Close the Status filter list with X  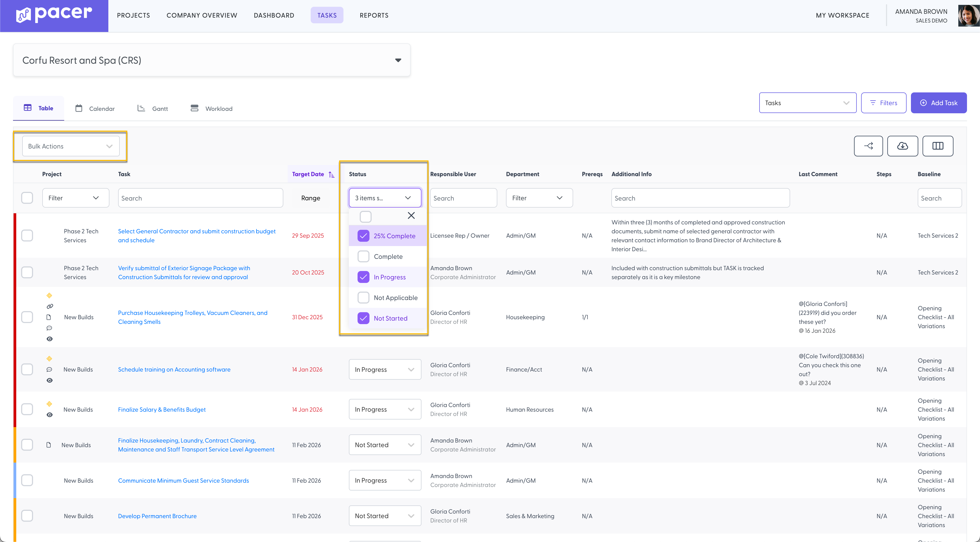[x=411, y=215]
